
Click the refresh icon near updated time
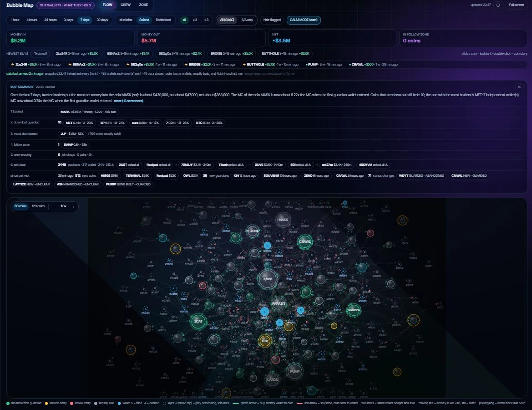click(498, 5)
